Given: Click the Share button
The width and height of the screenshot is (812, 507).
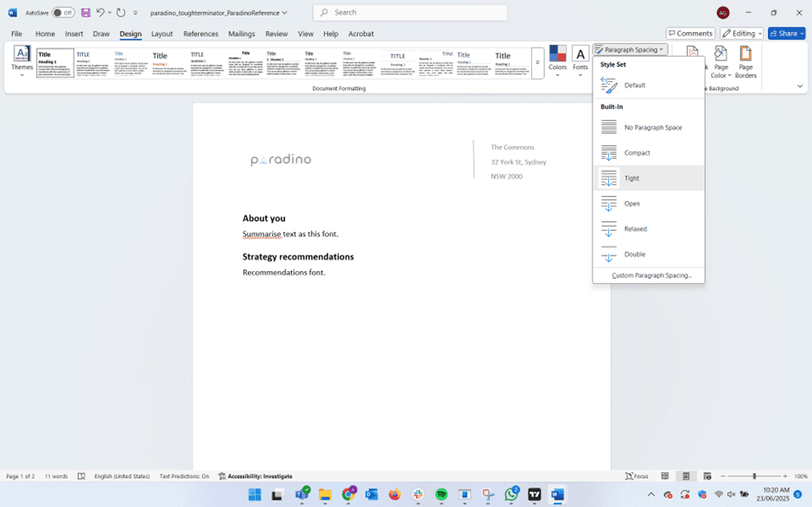Looking at the screenshot, I should 784,33.
